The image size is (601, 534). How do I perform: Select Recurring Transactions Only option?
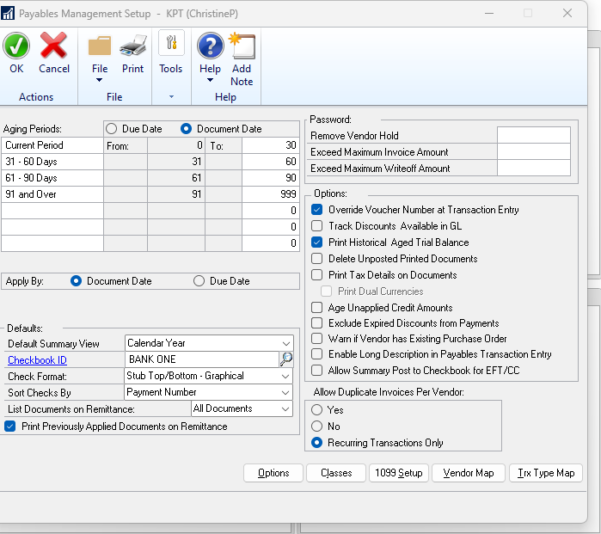point(317,442)
